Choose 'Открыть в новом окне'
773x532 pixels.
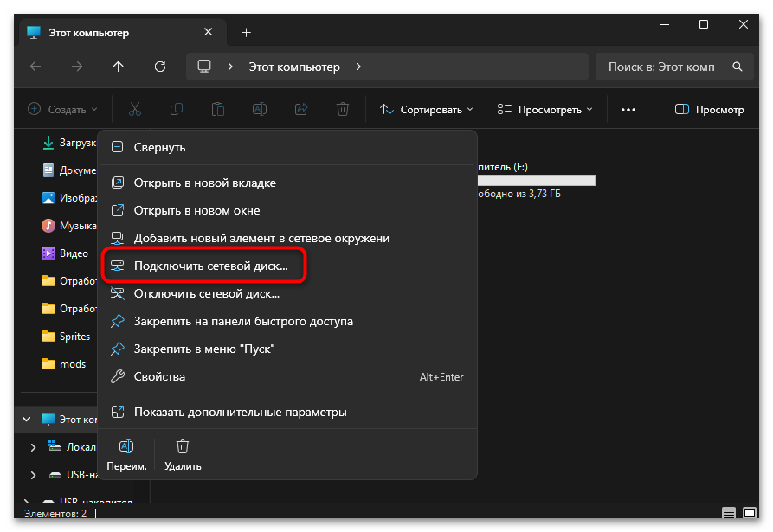coord(288,210)
